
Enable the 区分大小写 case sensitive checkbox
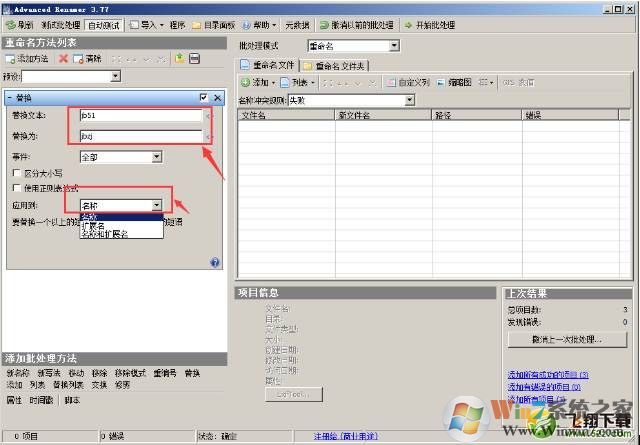pos(15,173)
